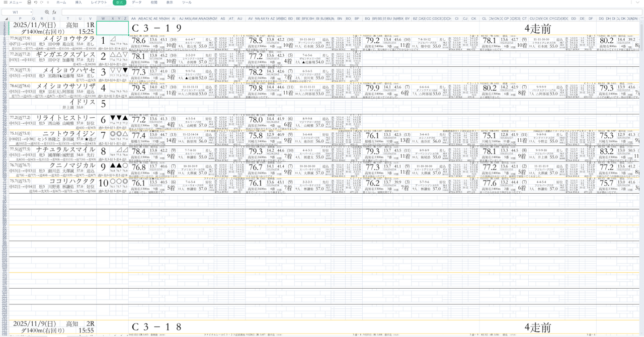This screenshot has width=644, height=337.
Task: Click the undo arrow icon
Action: (x=35, y=3)
